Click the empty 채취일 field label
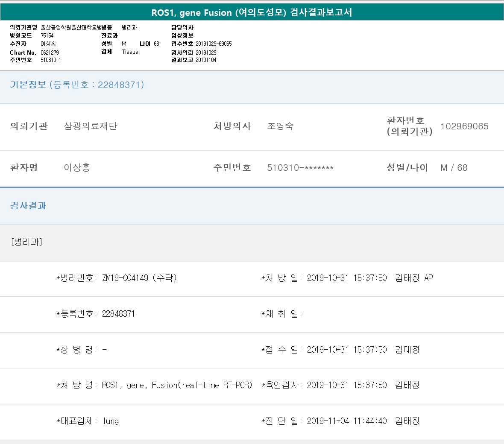504x444 pixels. click(281, 314)
